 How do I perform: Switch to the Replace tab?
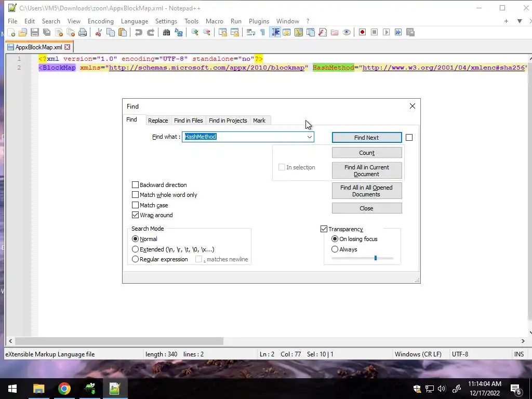tap(158, 121)
